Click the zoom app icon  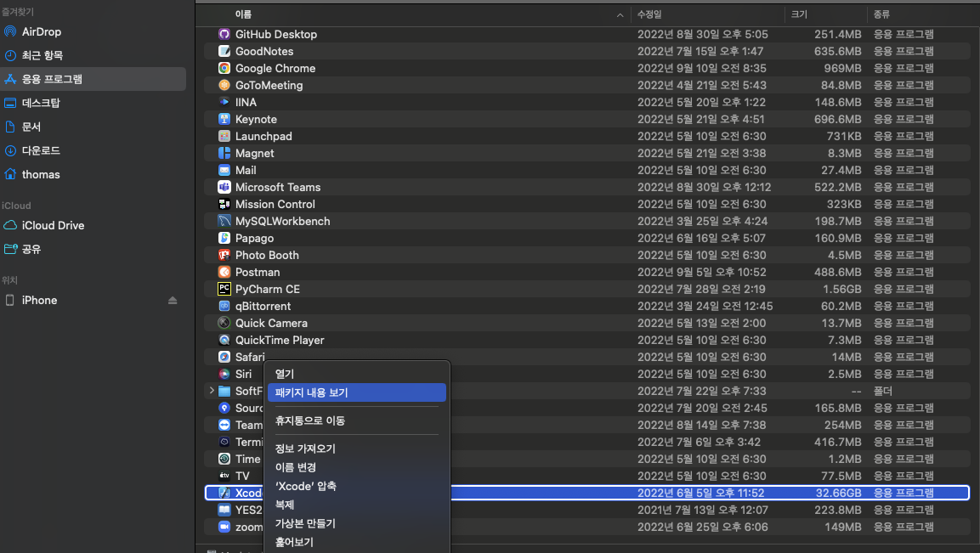coord(224,527)
